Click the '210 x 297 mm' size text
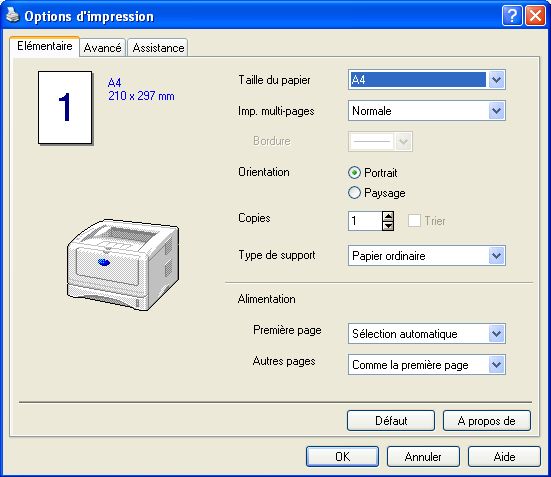 pyautogui.click(x=141, y=96)
